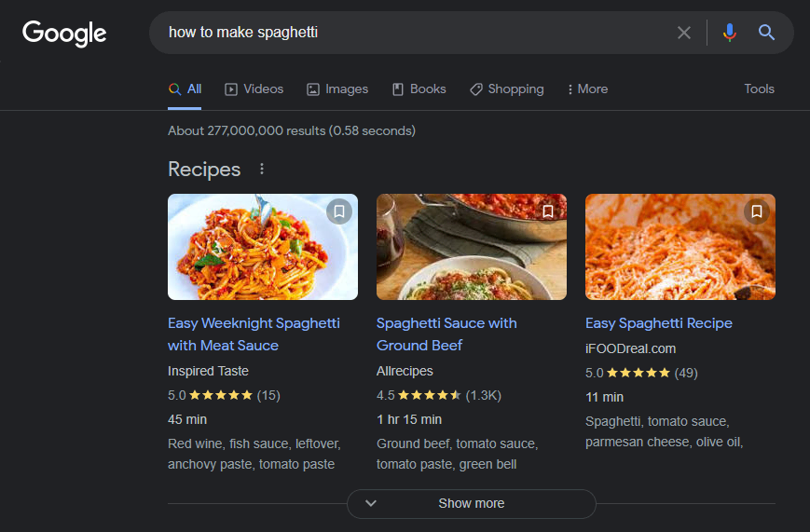Bookmark Easy Weeknight Spaghetti recipe
The width and height of the screenshot is (810, 532).
coord(339,211)
